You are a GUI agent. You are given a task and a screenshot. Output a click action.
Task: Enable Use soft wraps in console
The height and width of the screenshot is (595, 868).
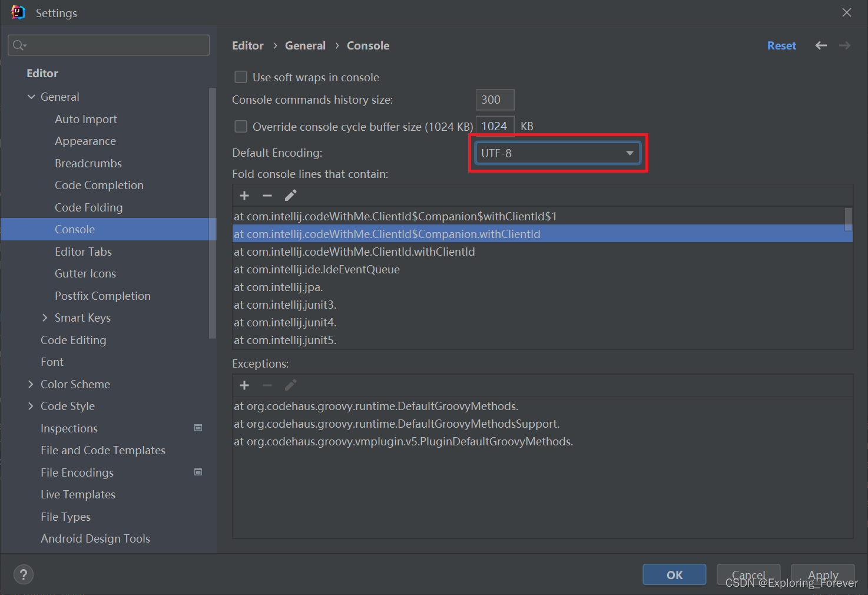[241, 77]
